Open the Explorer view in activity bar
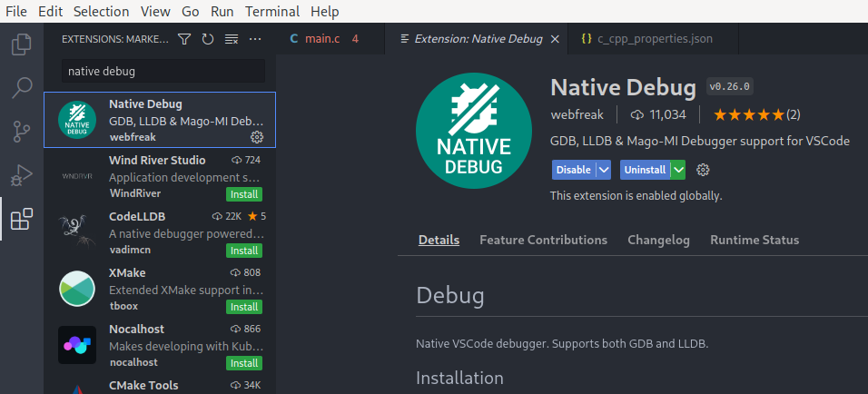This screenshot has width=868, height=394. (x=21, y=44)
